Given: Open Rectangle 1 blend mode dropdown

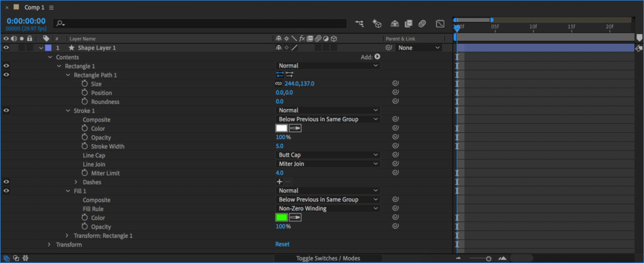Looking at the screenshot, I should pyautogui.click(x=327, y=65).
